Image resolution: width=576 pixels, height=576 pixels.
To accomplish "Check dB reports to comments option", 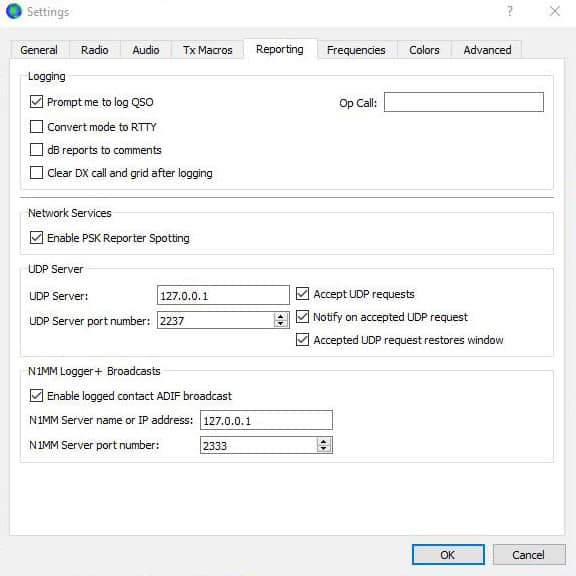I will 36,150.
